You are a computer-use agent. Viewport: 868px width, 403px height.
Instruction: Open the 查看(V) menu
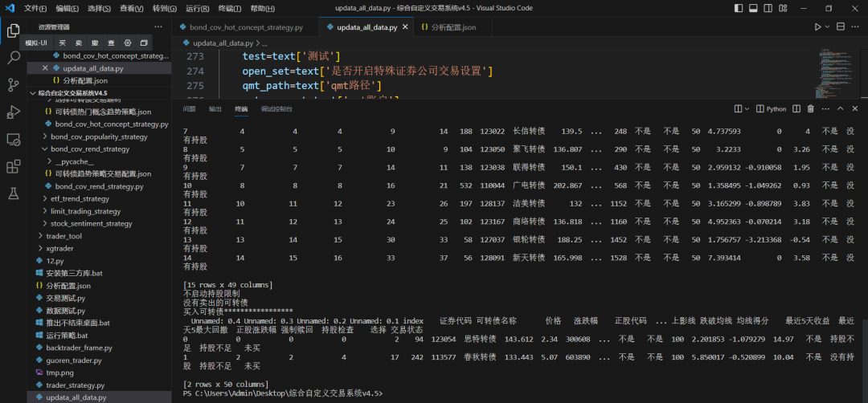(x=132, y=9)
